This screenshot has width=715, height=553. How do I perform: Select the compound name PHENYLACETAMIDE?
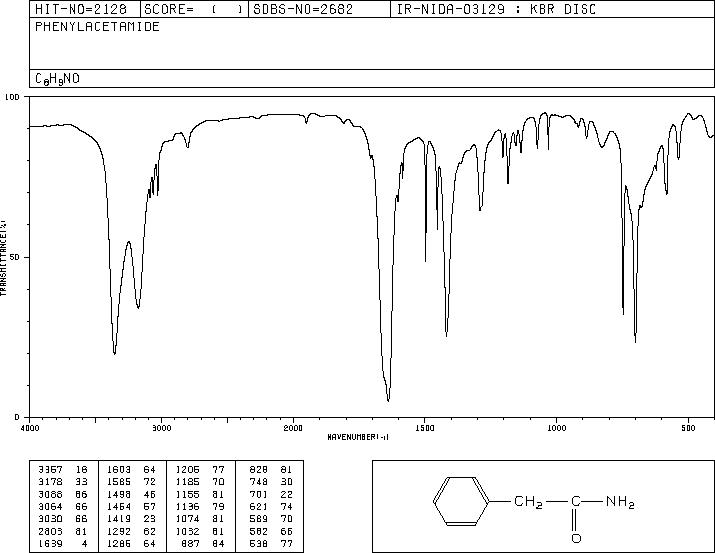(97, 26)
